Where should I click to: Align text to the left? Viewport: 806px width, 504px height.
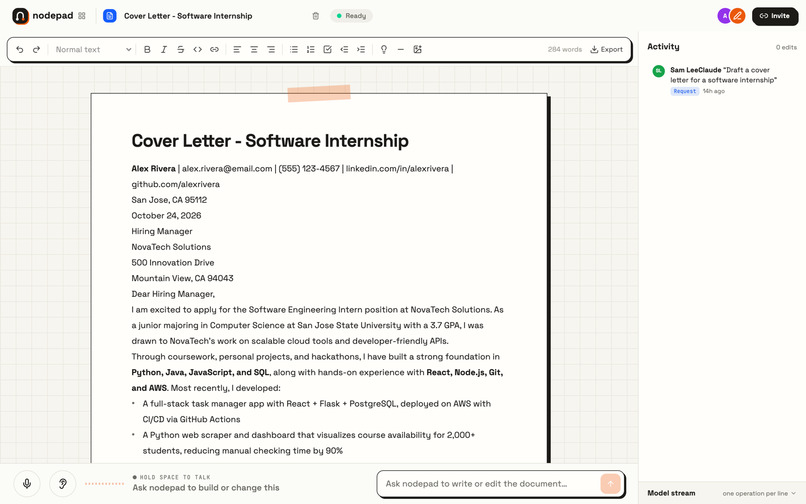(237, 49)
